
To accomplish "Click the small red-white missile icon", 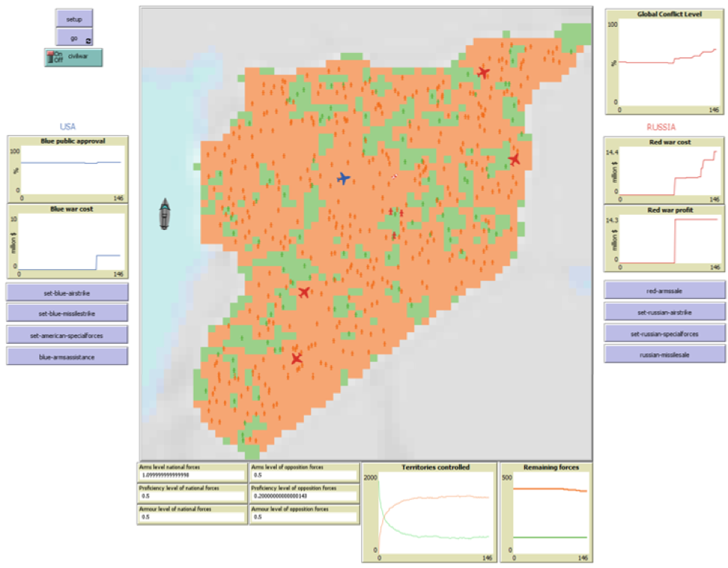I will (394, 176).
